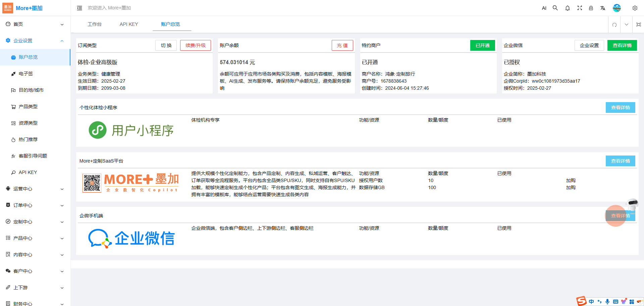Screen dimensions: 644x306
Task: Switch to the 工作台 tab
Action: pos(94,24)
